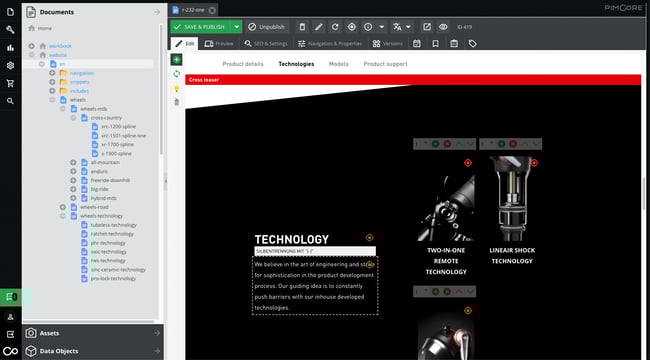This screenshot has height=360, width=650.
Task: Expand the Assets panel
Action: [x=93, y=333]
